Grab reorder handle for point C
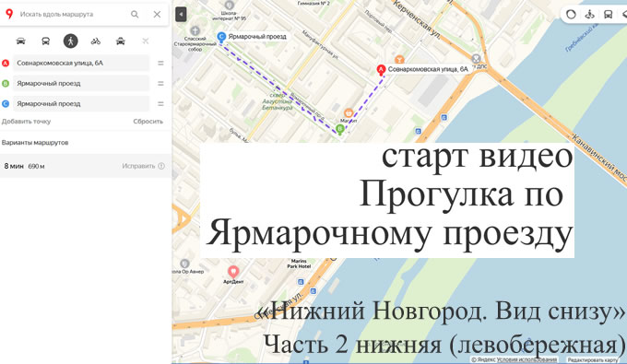This screenshot has width=627, height=364. 160,104
